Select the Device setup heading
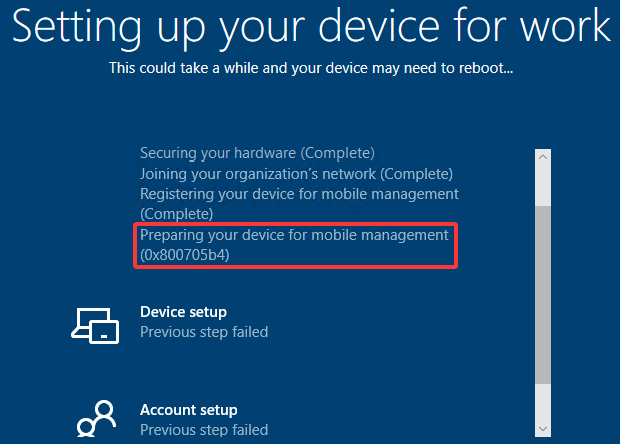 183,312
